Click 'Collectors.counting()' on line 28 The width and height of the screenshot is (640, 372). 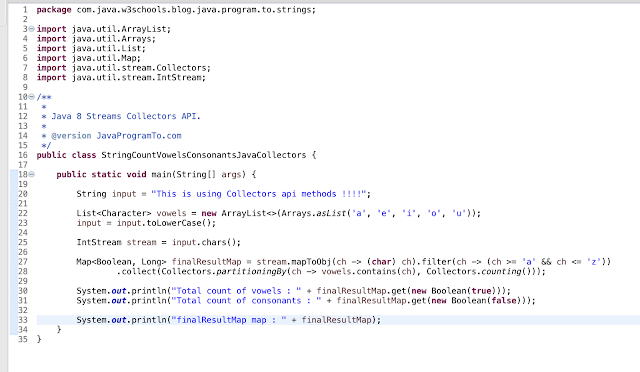(x=479, y=272)
